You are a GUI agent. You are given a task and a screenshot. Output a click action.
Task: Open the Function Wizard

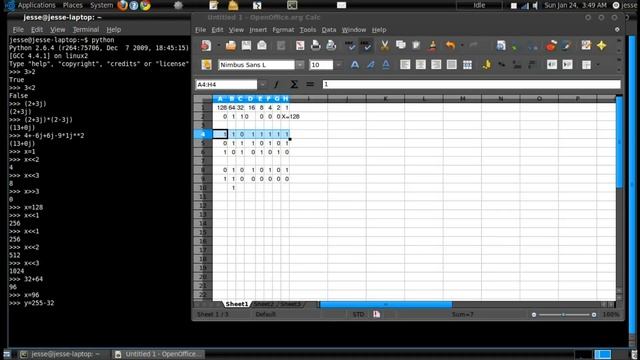click(276, 84)
